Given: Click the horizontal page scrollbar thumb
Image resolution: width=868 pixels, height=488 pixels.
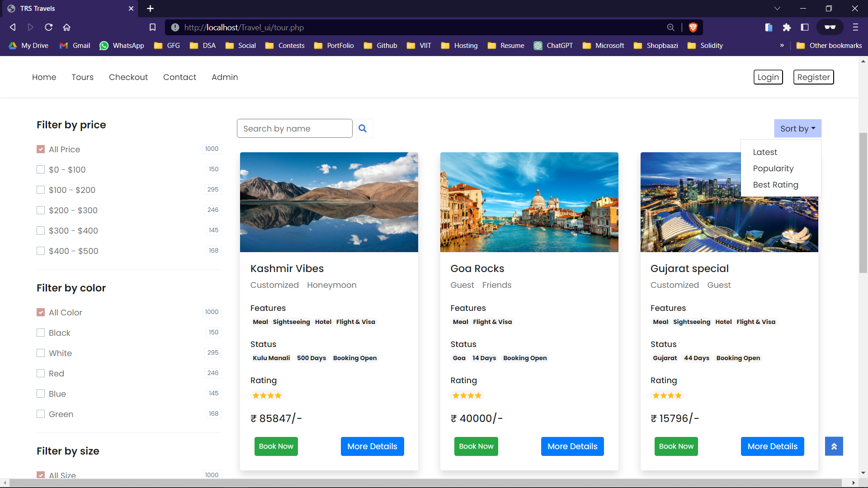Looking at the screenshot, I should pyautogui.click(x=425, y=483).
